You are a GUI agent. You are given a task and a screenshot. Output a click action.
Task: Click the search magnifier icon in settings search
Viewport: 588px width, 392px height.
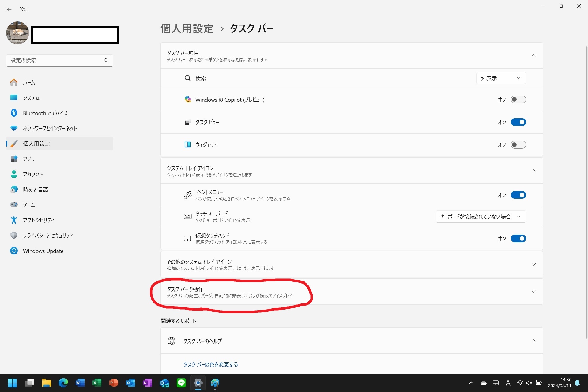point(106,60)
